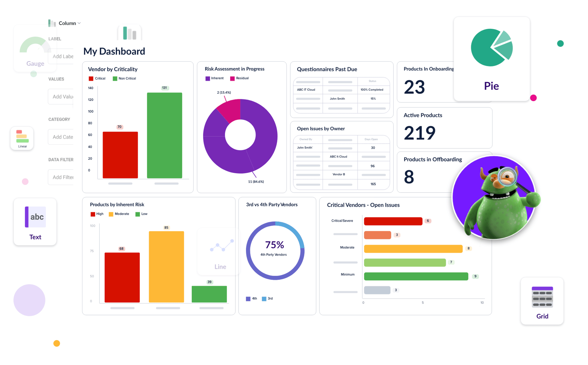Select the Pie chart widget icon
This screenshot has width=588, height=365.
(x=491, y=47)
